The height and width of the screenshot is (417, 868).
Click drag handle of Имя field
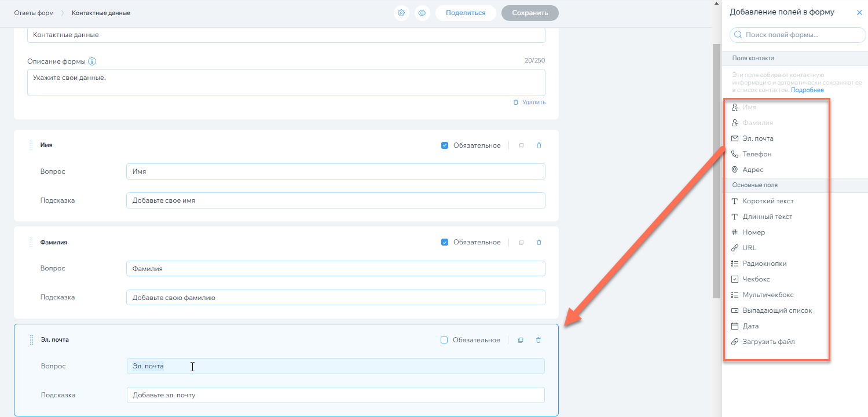point(31,145)
